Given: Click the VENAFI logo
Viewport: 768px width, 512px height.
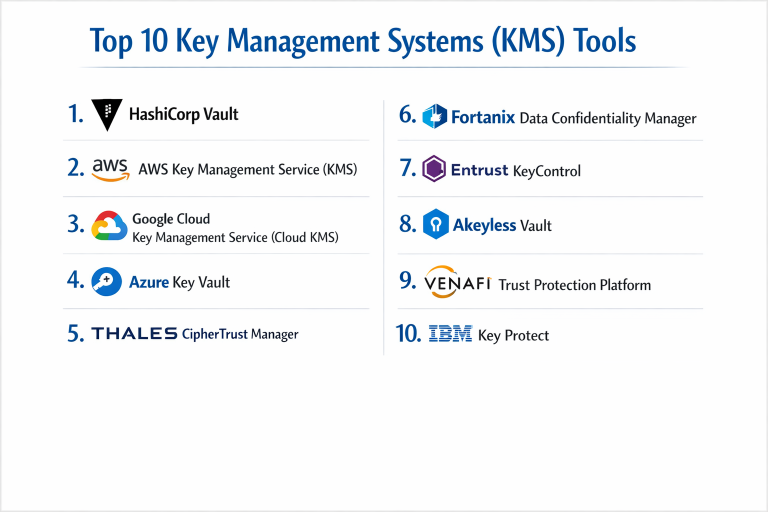Looking at the screenshot, I should 457,282.
